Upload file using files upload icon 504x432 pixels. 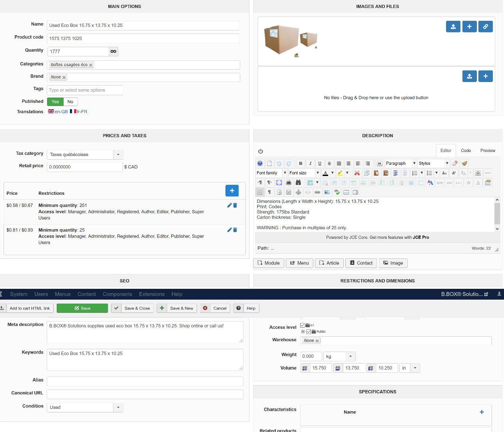pos(470,76)
